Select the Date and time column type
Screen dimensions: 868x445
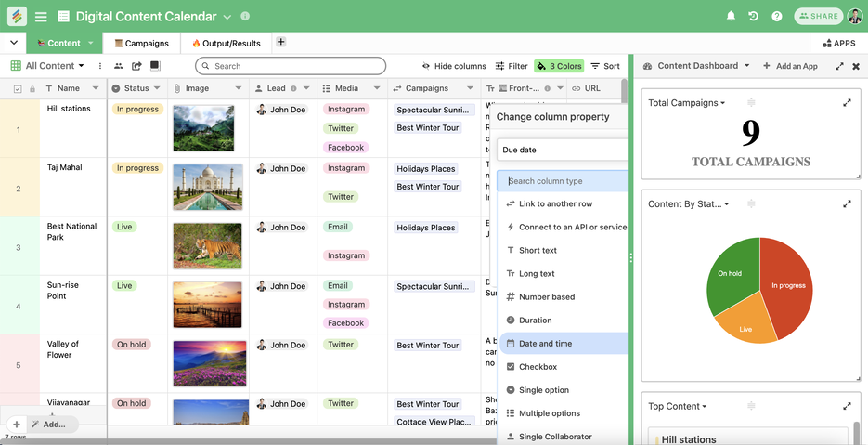(x=564, y=344)
